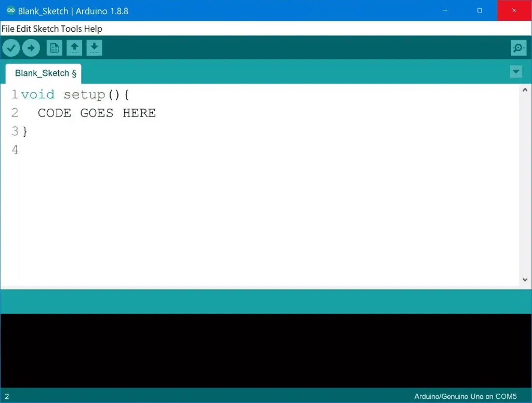Click the Verify checkmark button
Image resolution: width=532 pixels, height=403 pixels.
point(11,48)
